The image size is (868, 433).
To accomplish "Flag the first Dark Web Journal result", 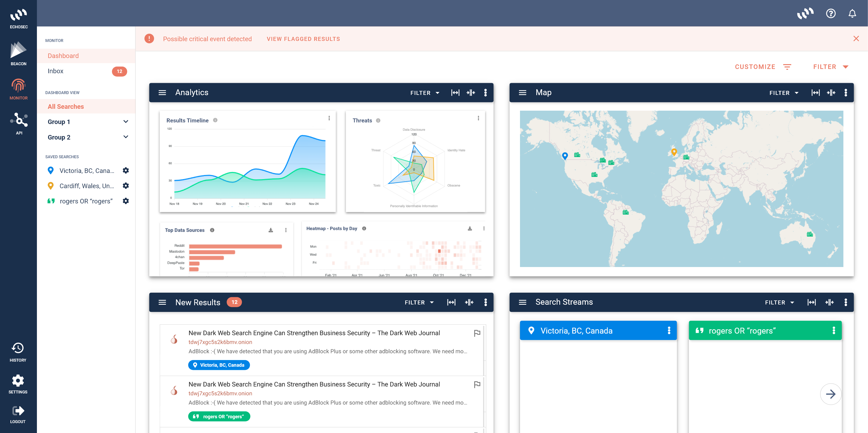I will [x=477, y=333].
